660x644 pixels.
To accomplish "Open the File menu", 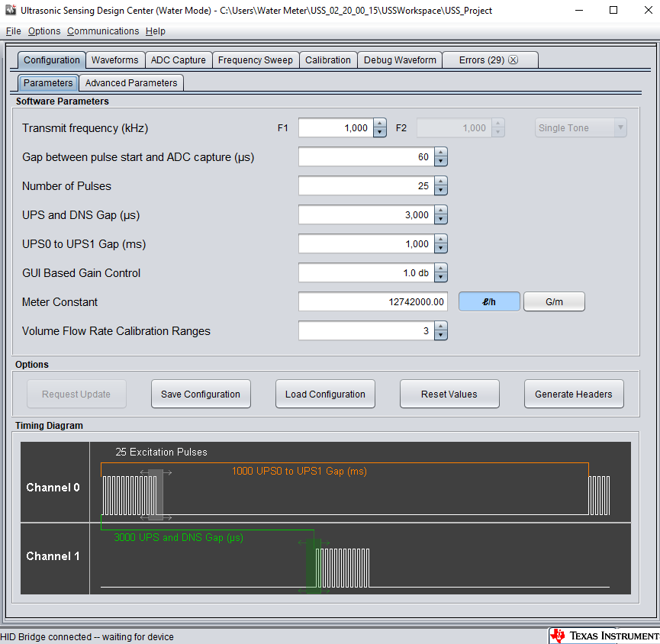I will tap(14, 31).
